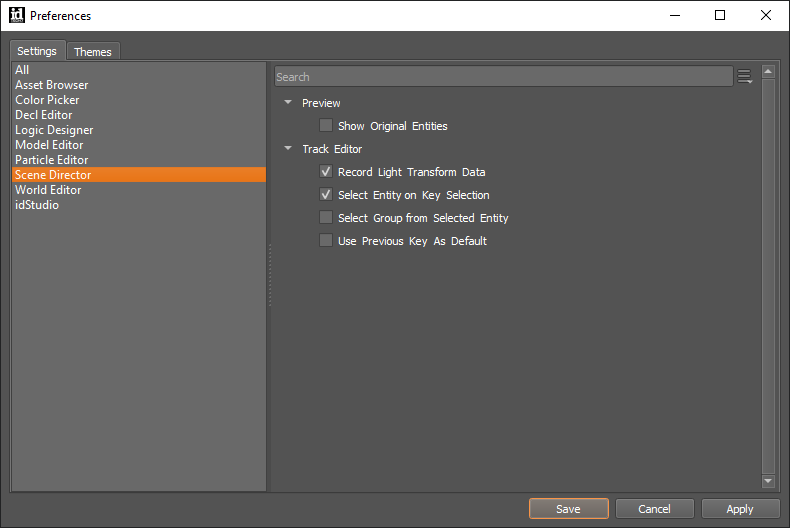Switch to the Themes tab

(x=93, y=51)
